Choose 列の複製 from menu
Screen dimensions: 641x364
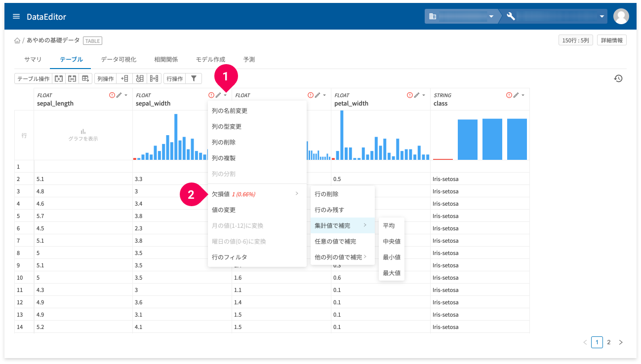coord(257,158)
